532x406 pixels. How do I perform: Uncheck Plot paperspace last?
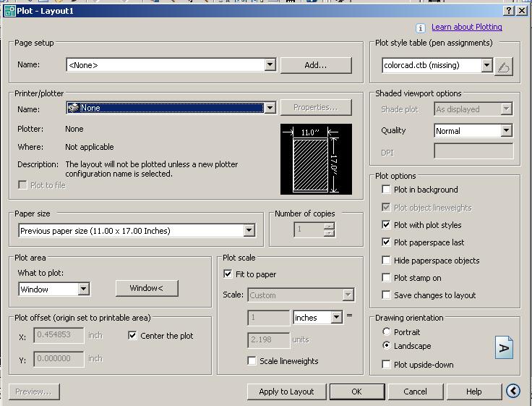pyautogui.click(x=386, y=242)
